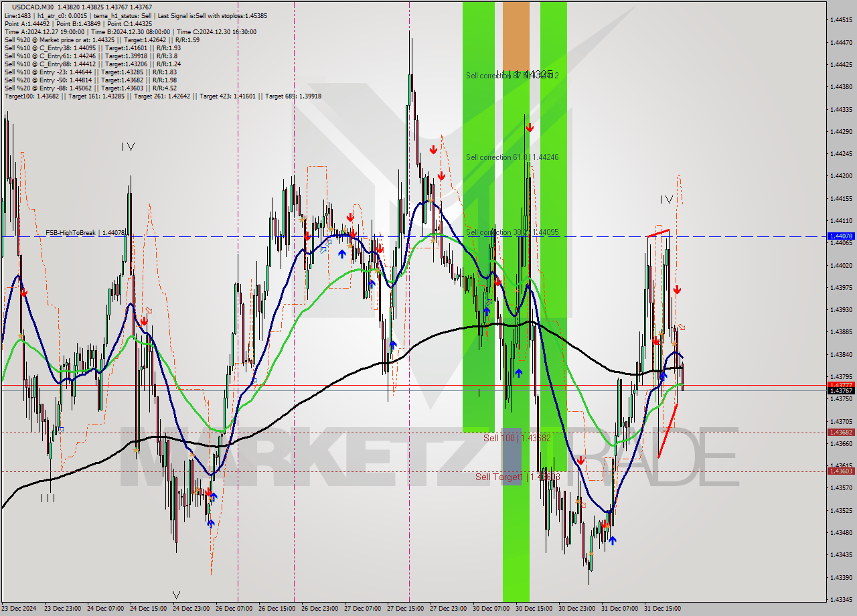857x616 pixels.
Task: Click the 1.43480 price axis label
Action: tap(841, 533)
